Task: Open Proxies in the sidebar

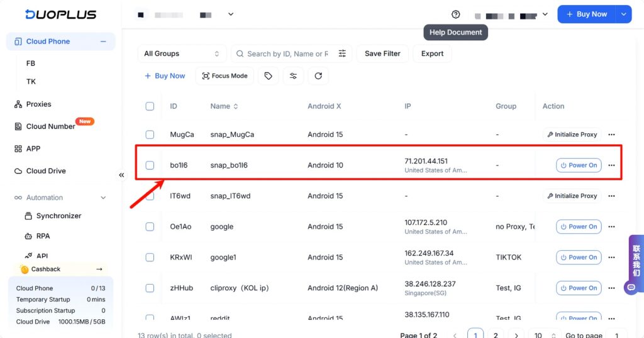Action: [x=38, y=104]
